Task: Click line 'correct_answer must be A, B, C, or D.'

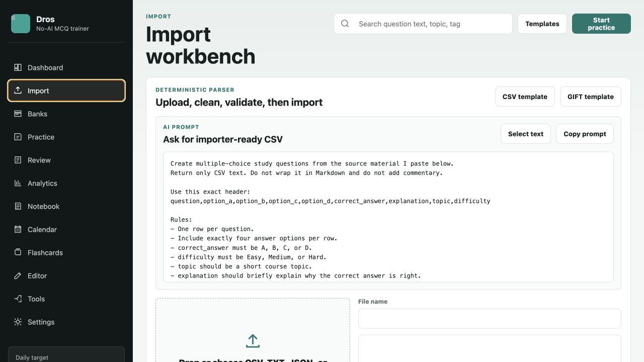Action: tap(241, 247)
